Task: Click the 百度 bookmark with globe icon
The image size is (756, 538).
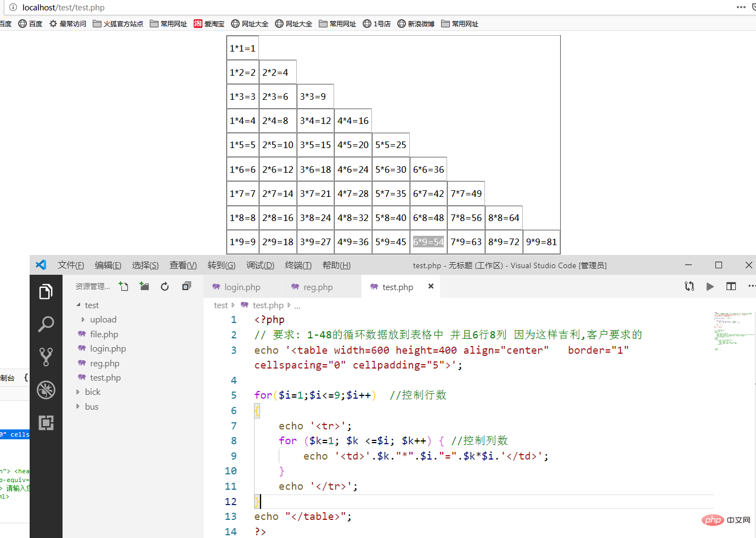Action: coord(30,24)
